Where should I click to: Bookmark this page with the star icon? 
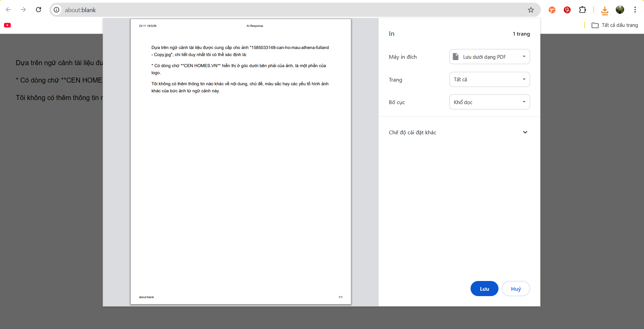pyautogui.click(x=531, y=10)
